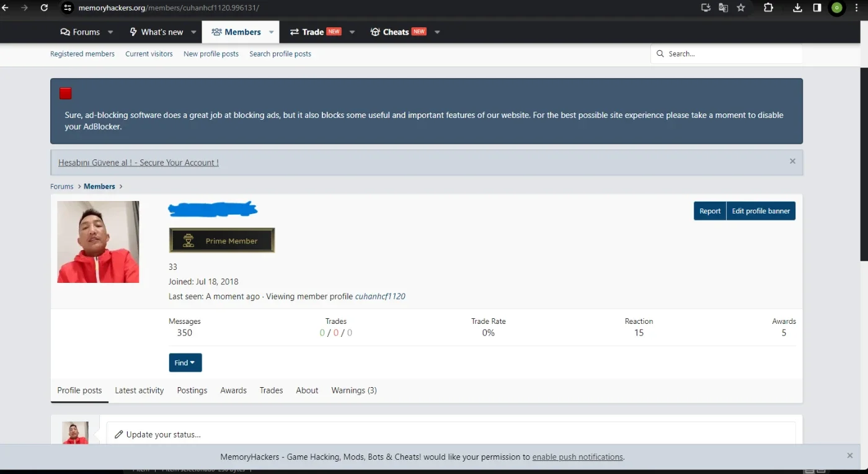Screen dimensions: 868x474
Task: Expand the Forums navigation dropdown arrow
Action: pos(110,32)
